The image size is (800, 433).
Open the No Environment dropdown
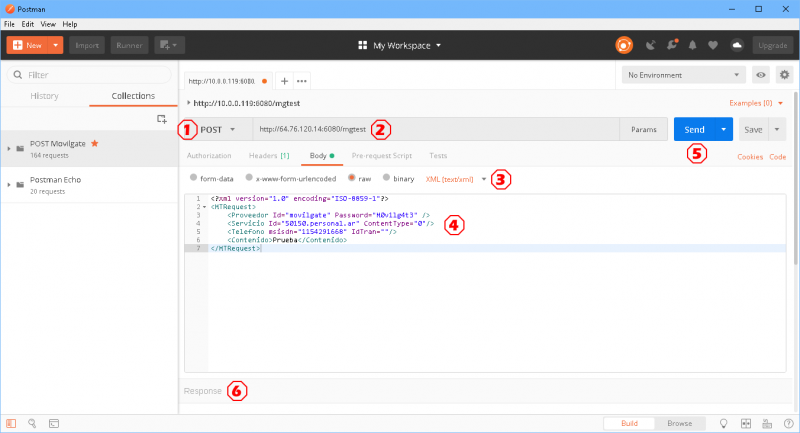pyautogui.click(x=683, y=75)
